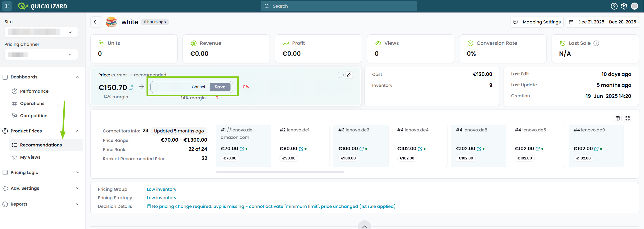Open external link for lenovo.de3 €100.00
The height and width of the screenshot is (229, 644).
361,149
